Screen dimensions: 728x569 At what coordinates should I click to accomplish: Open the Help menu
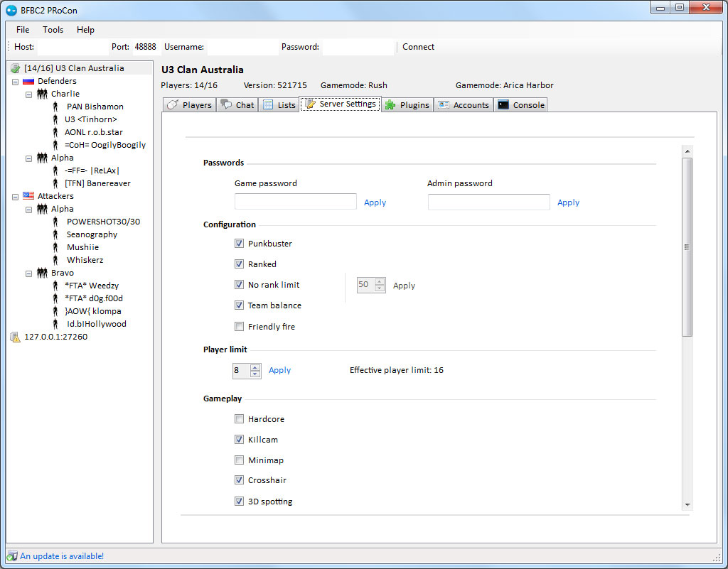click(x=85, y=30)
